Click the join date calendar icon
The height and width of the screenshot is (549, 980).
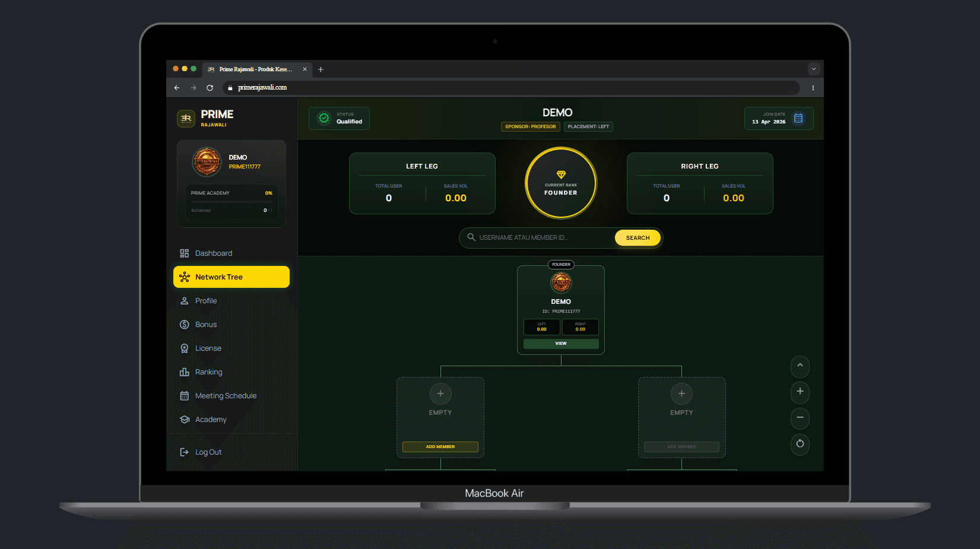click(798, 118)
